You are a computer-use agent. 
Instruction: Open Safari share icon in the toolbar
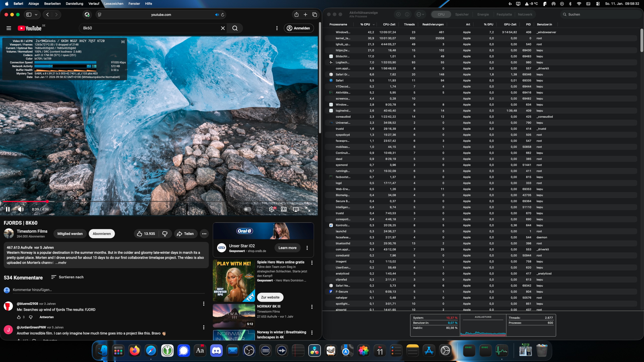click(x=296, y=15)
